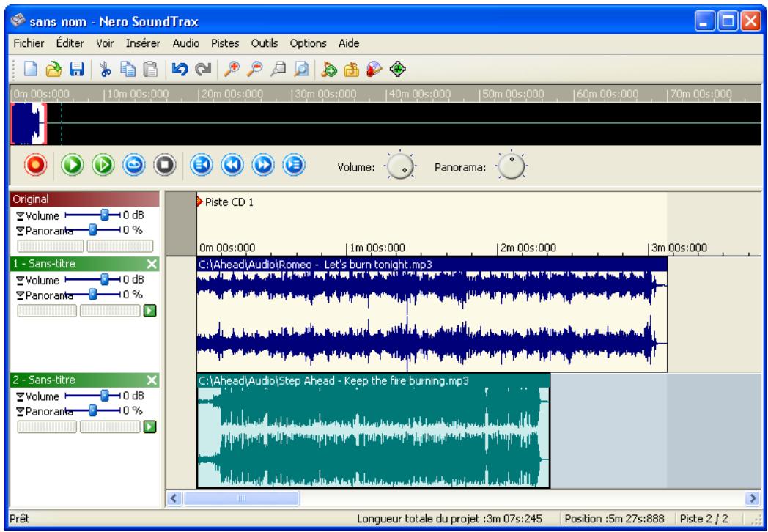Expand the Panorama dropdown arrow in track 1

20,296
